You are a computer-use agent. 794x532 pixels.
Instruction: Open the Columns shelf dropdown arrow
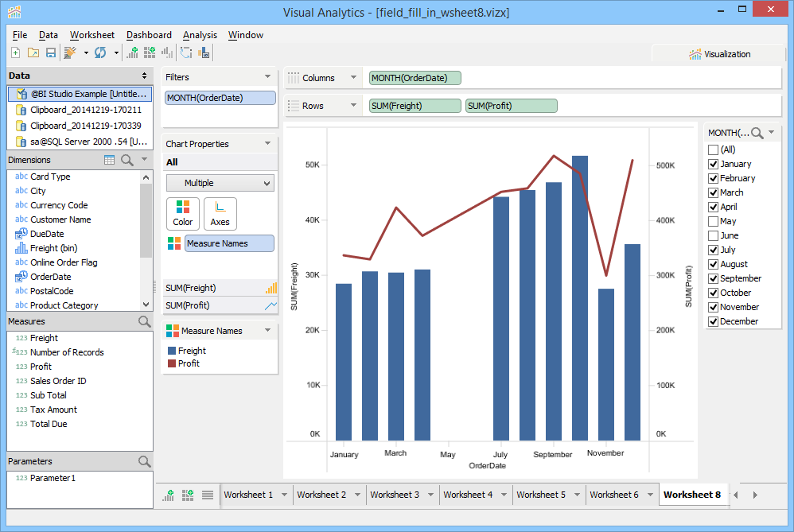coord(353,78)
